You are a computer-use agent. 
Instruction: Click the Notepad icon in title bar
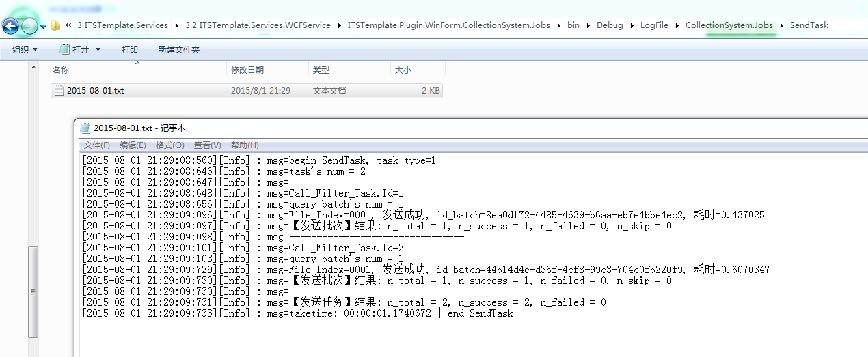(85, 128)
